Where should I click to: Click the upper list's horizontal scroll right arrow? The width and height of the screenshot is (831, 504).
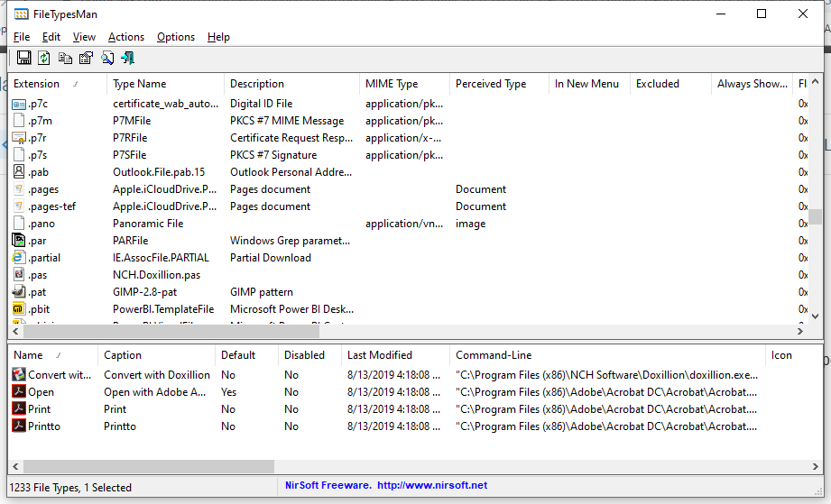pyautogui.click(x=800, y=332)
